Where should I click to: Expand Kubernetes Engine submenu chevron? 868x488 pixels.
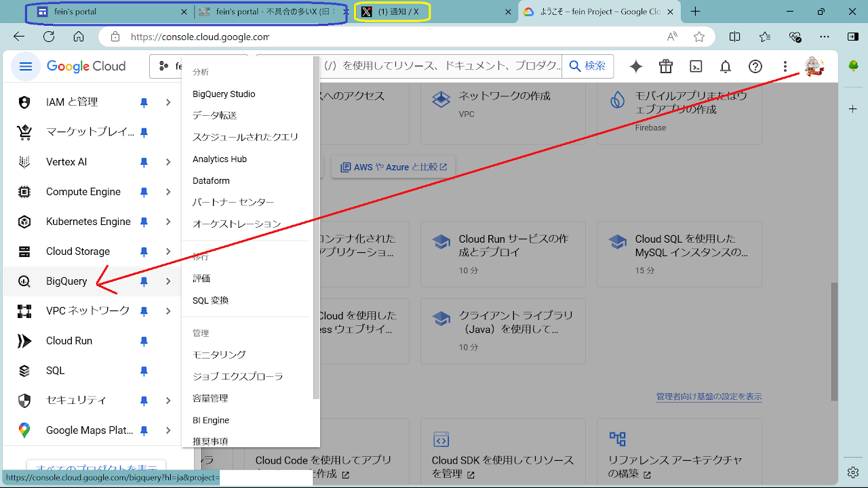point(168,222)
